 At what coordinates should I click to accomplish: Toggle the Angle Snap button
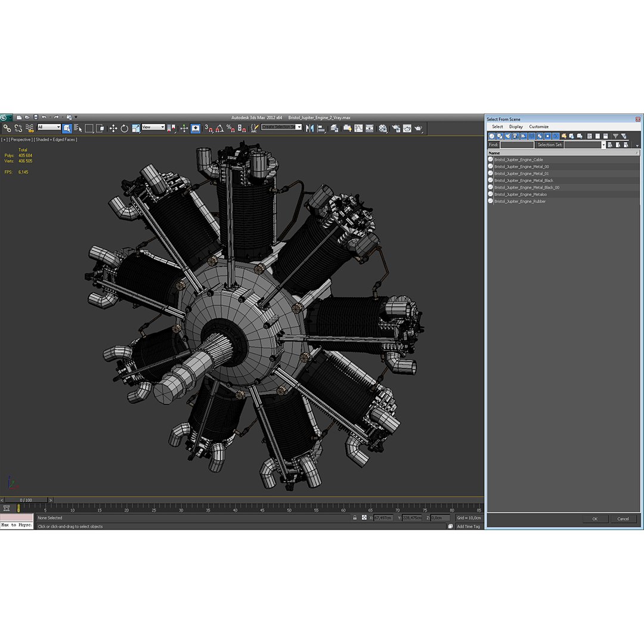pyautogui.click(x=219, y=129)
